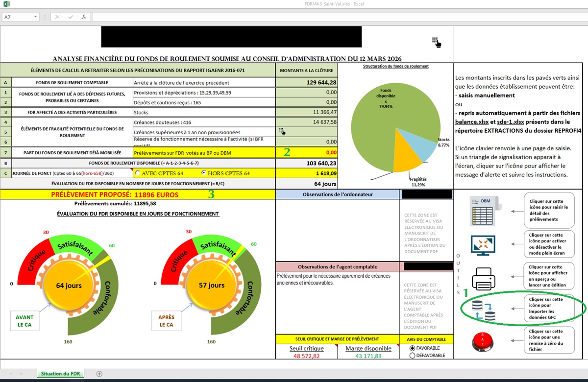Add a new sheet with the plus button
This screenshot has width=588, height=382.
[x=99, y=374]
